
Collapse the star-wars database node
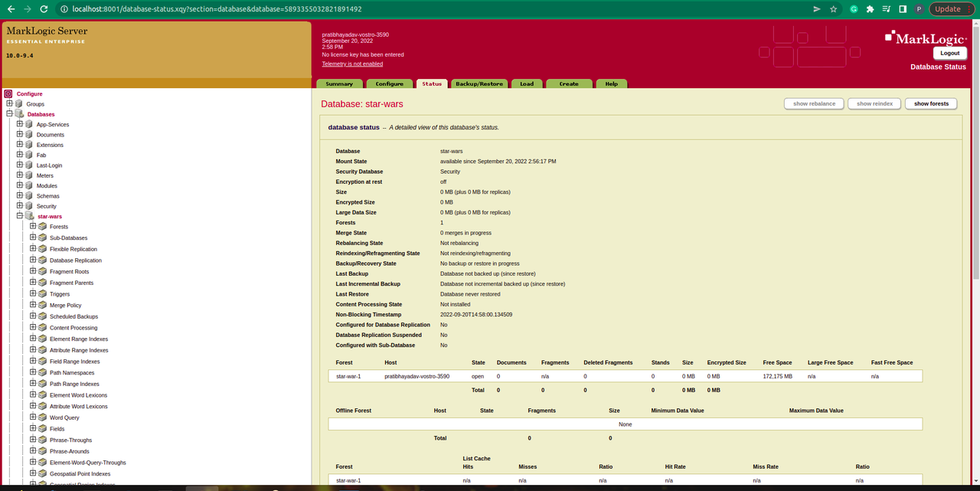(20, 216)
